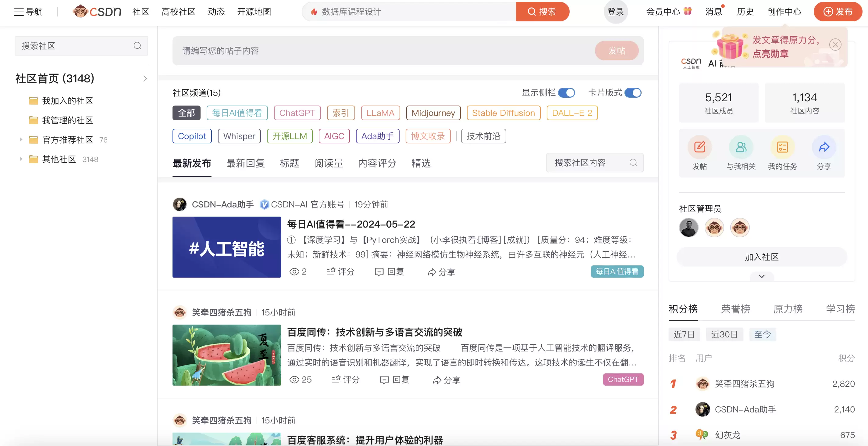The height and width of the screenshot is (446, 868).
Task: Open the 我管理的社区 folder
Action: (61, 120)
